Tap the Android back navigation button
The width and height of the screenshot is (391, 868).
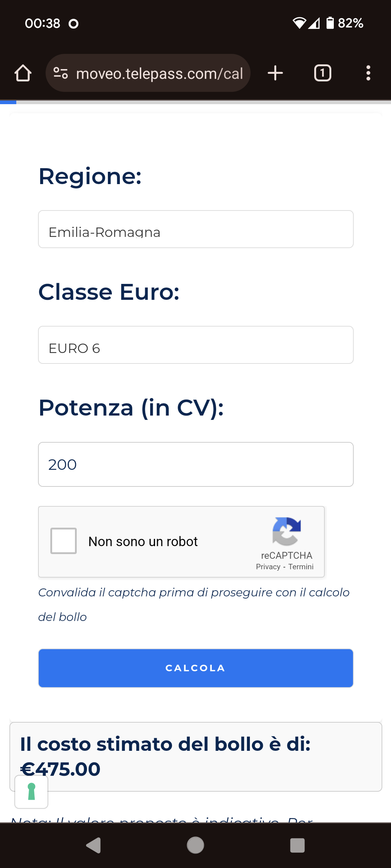tap(94, 845)
